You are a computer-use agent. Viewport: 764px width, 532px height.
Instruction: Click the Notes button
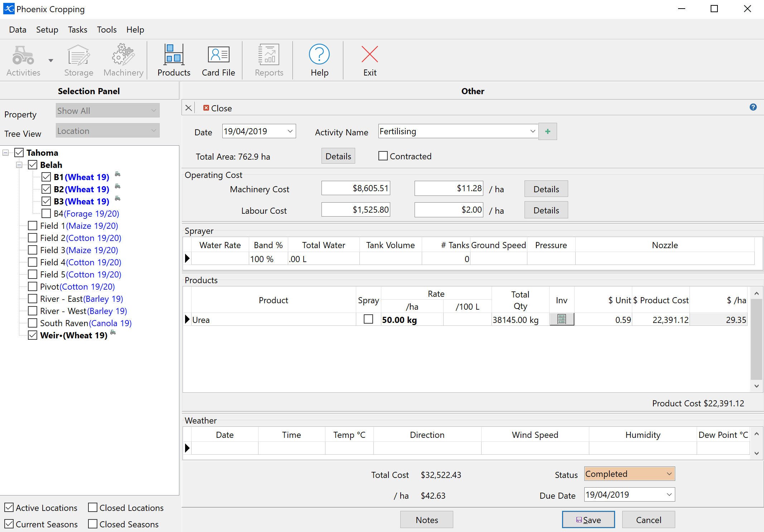pos(427,520)
